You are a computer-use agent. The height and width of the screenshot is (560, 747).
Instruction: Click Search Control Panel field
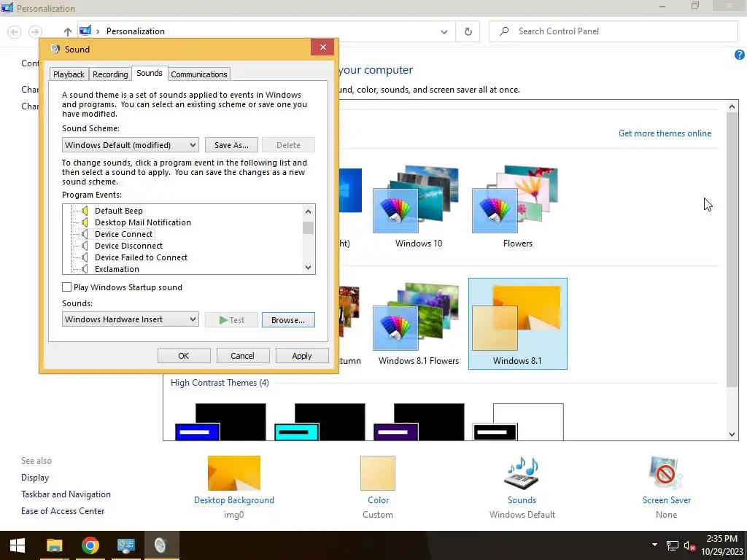click(613, 31)
